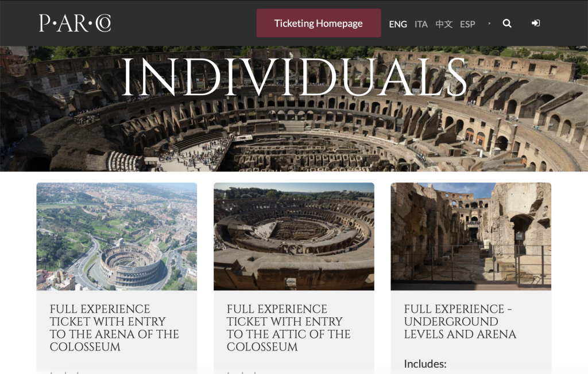588x374 pixels.
Task: Open Underground Levels and Arena ticket title
Action: point(460,321)
